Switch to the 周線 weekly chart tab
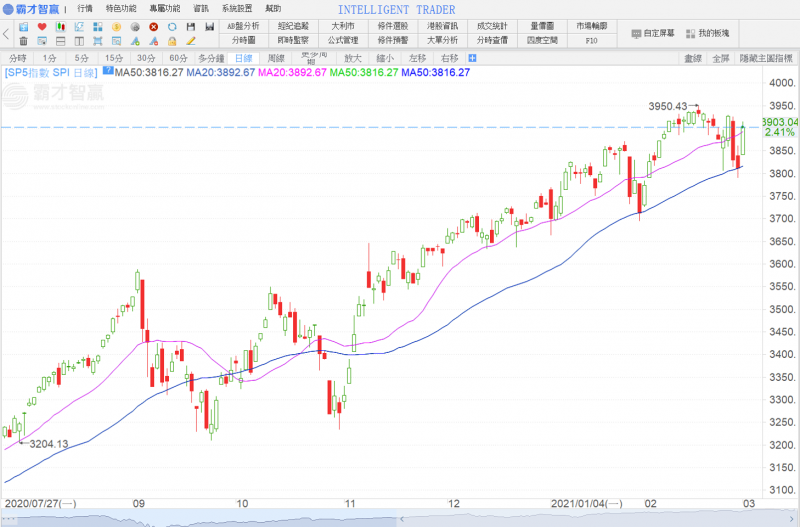 276,59
